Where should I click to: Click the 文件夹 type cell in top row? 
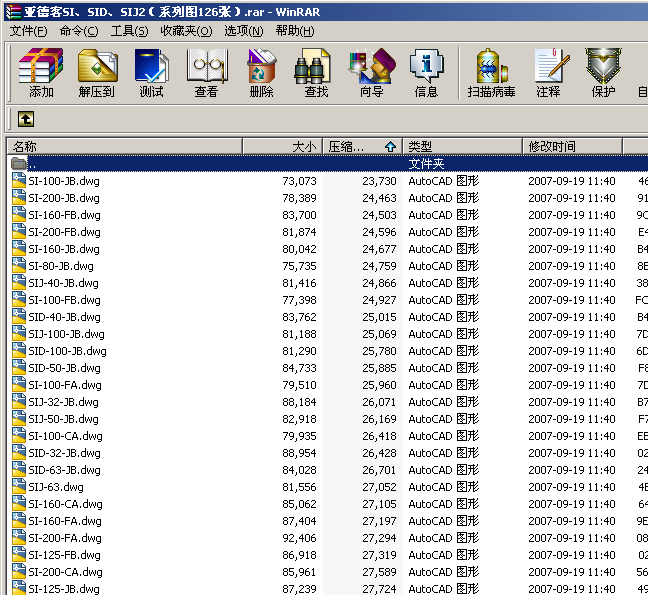pos(426,164)
